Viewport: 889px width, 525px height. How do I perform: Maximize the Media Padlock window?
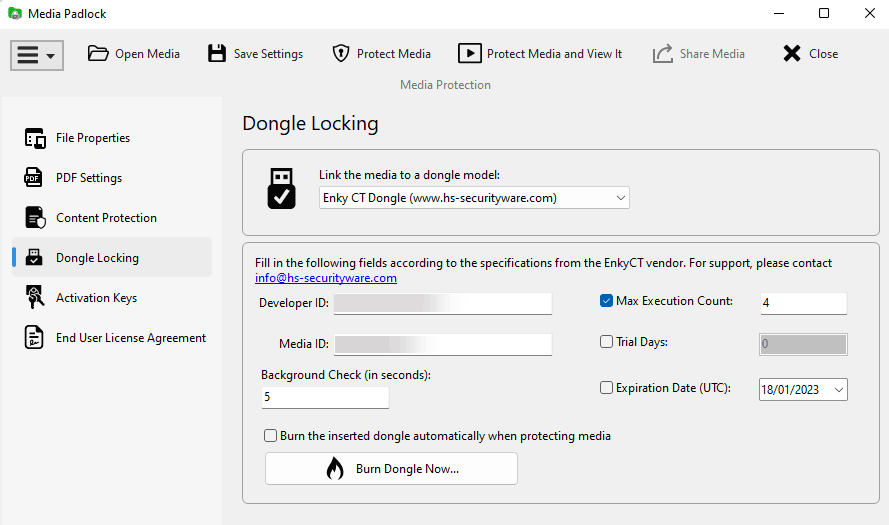[x=824, y=13]
